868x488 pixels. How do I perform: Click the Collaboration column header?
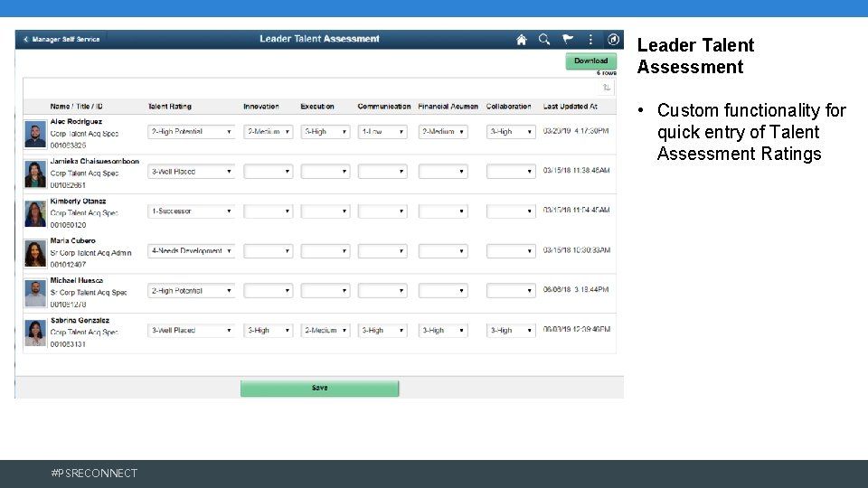coord(509,107)
